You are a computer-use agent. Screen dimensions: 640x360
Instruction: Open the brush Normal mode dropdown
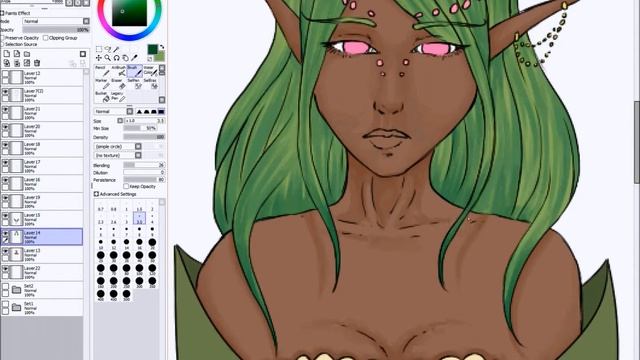[114, 111]
